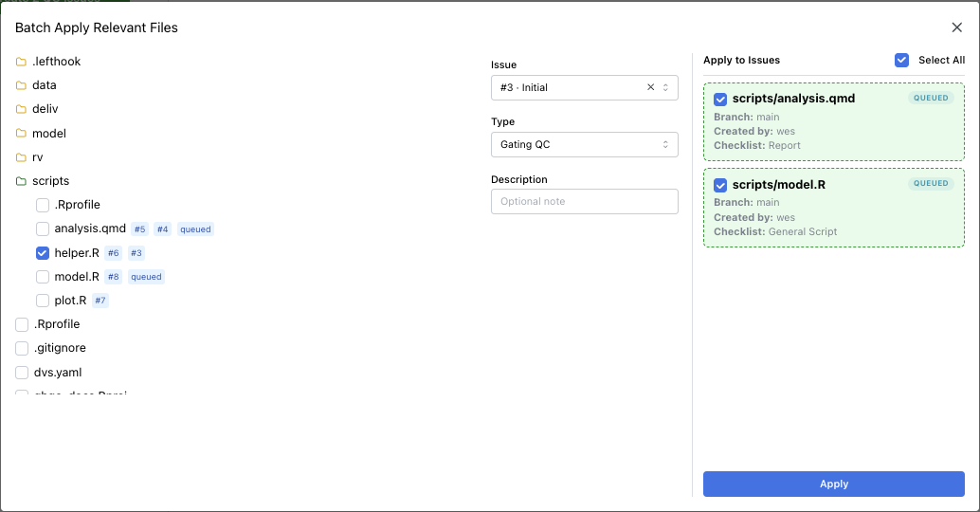
Task: Click the .lefthook folder icon
Action: pyautogui.click(x=21, y=62)
